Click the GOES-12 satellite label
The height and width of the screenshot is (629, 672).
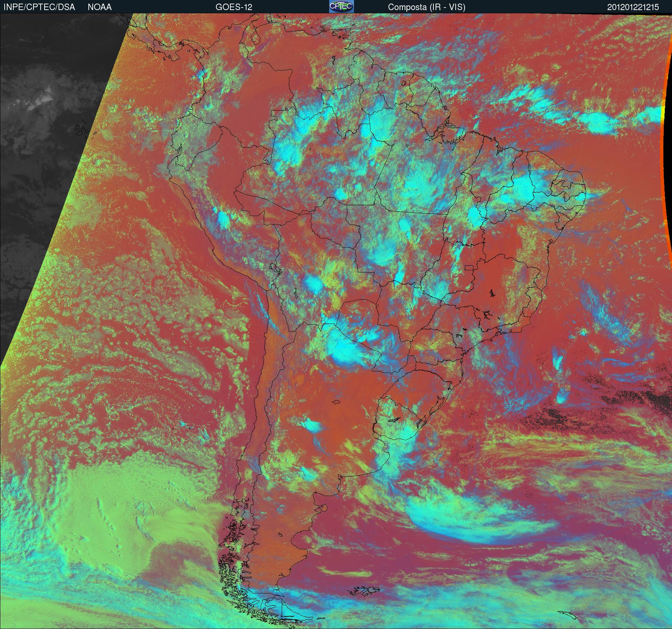pyautogui.click(x=234, y=7)
